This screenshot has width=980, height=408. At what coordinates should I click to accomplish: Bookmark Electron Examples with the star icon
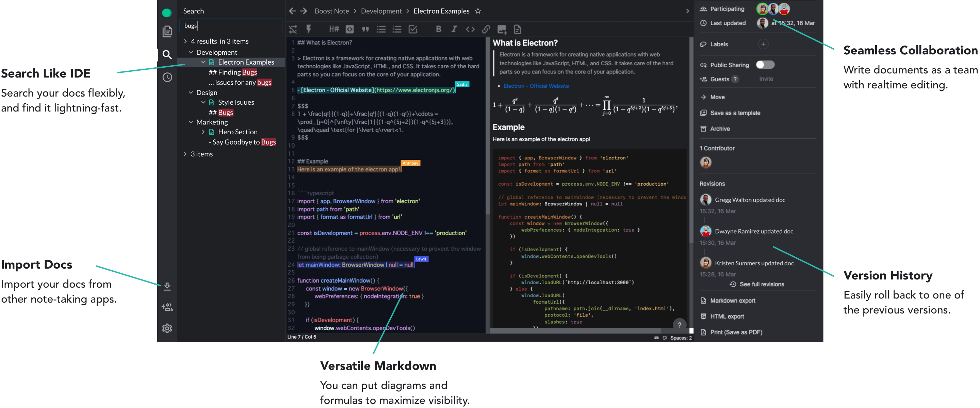tap(478, 11)
